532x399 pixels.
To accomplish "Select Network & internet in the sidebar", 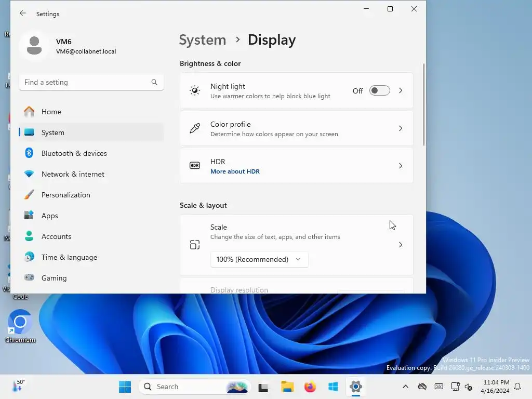I will (91, 174).
